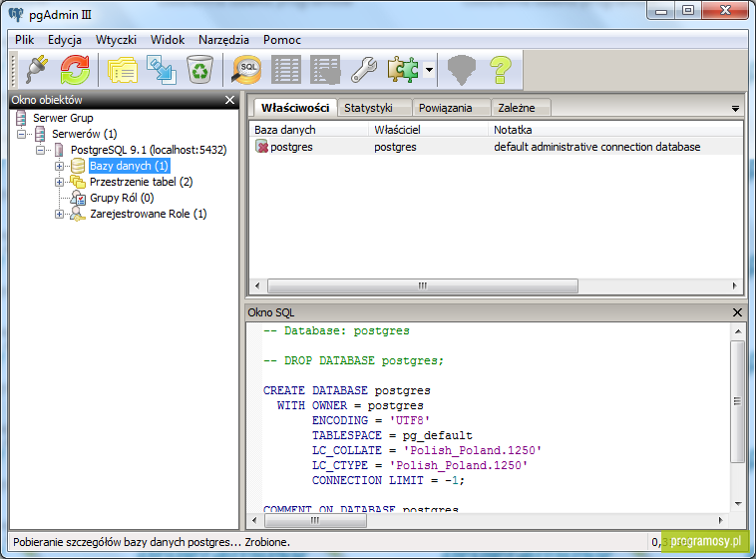Close the Okno SQL panel

(737, 312)
